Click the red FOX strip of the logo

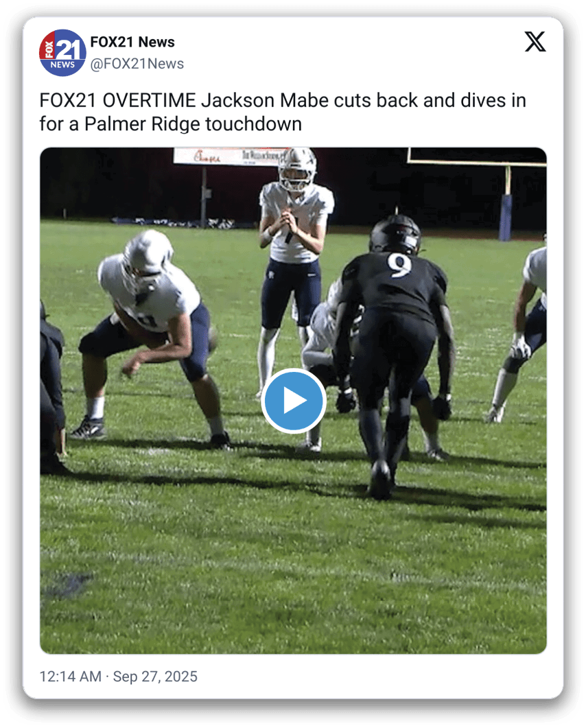click(48, 50)
